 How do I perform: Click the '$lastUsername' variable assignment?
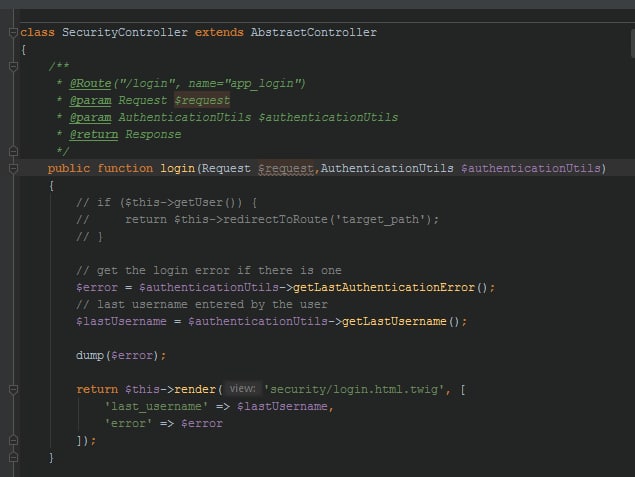[x=121, y=322]
